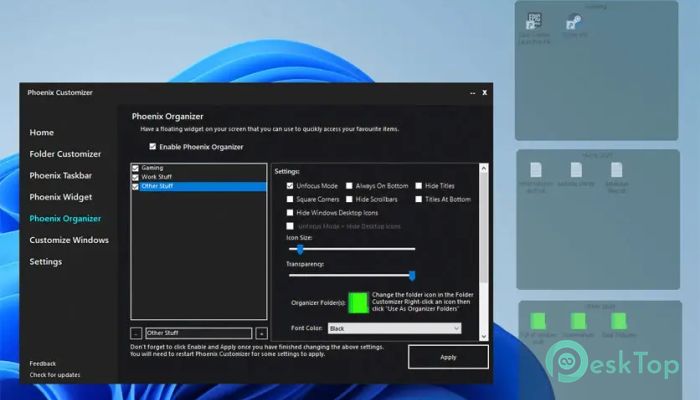The height and width of the screenshot is (400, 700).
Task: Click the green Organizer Folder icon swatch
Action: click(358, 303)
